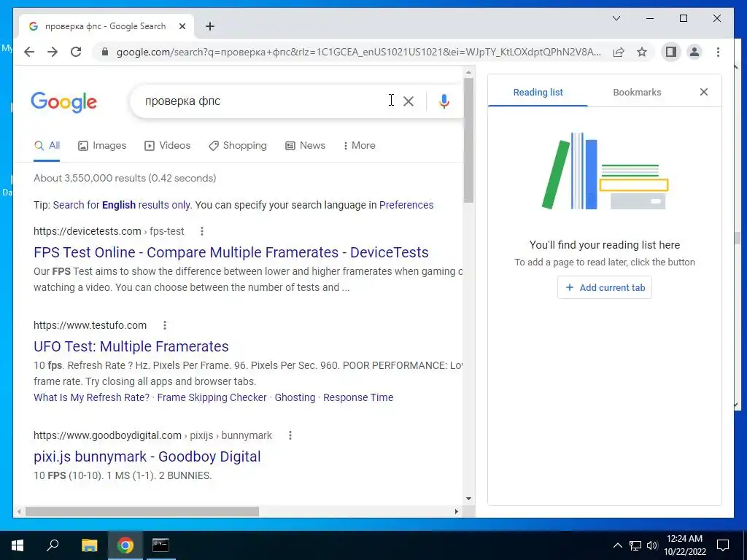Open UFO Test: Multiple Framerates result

(131, 346)
